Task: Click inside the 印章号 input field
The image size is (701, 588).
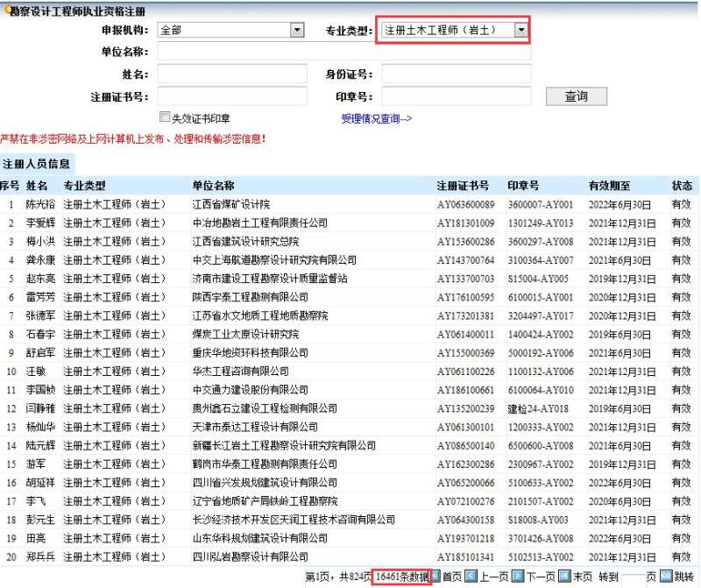Action: pos(456,96)
